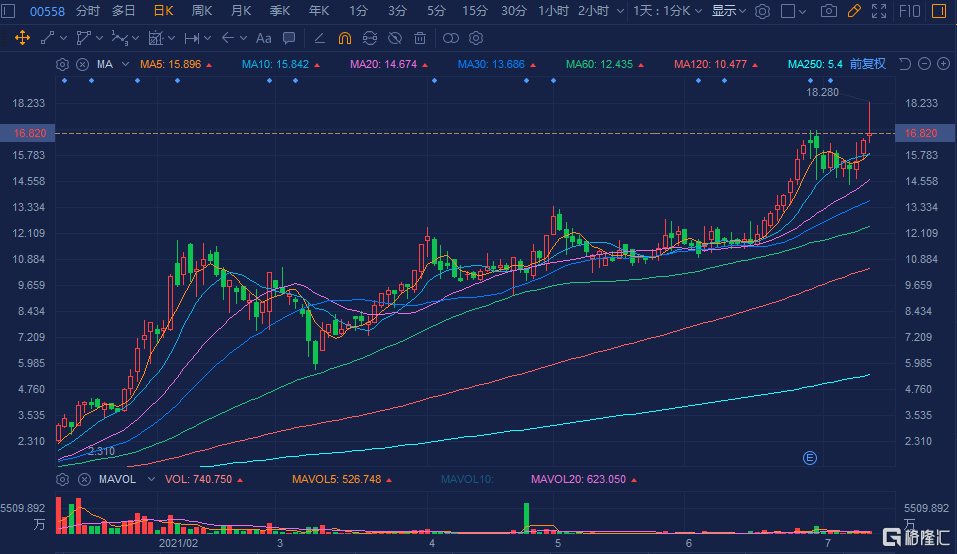Take a chart screenshot with camera icon

tap(828, 11)
